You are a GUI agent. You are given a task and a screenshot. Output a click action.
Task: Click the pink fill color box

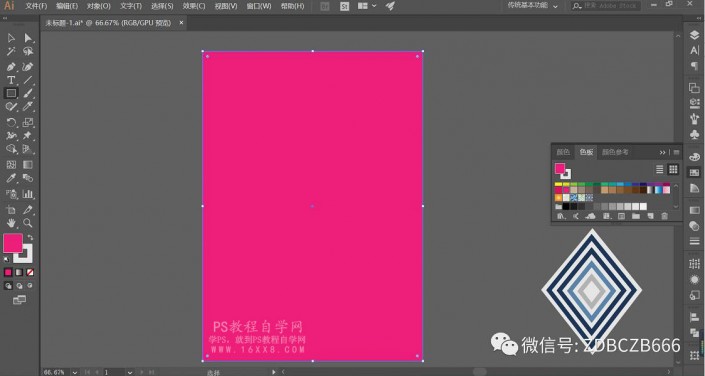click(13, 243)
